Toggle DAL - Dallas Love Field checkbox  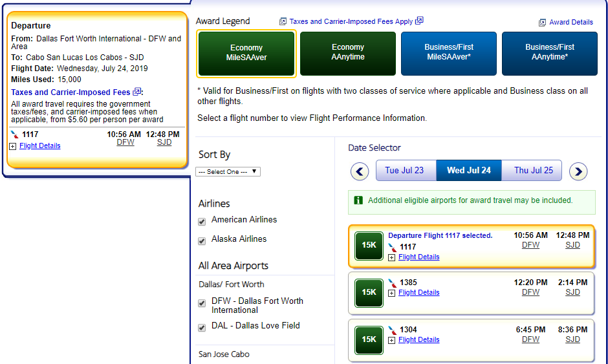pyautogui.click(x=202, y=328)
